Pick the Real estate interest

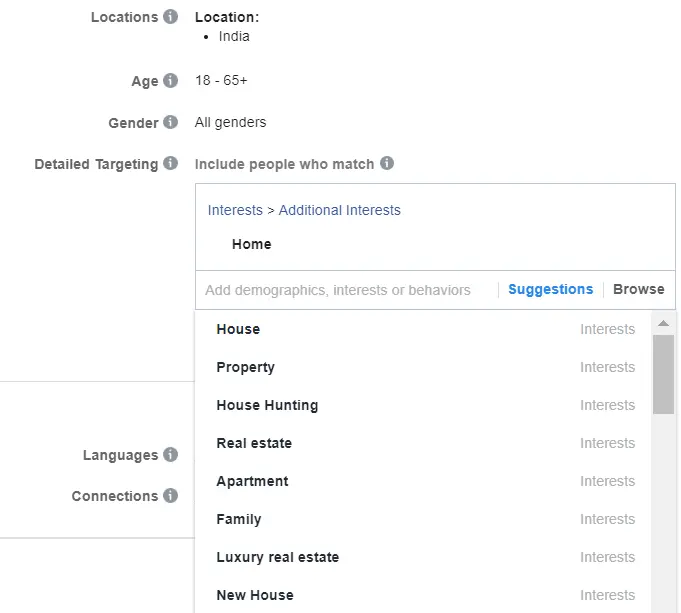254,443
